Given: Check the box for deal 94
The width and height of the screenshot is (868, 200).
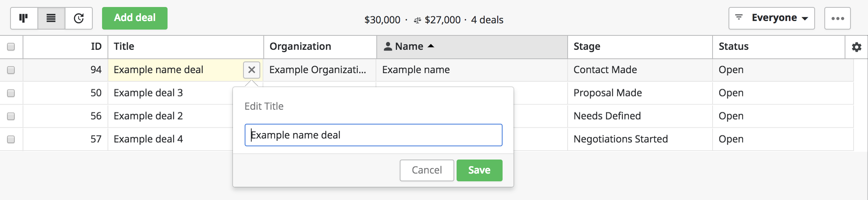Looking at the screenshot, I should [x=11, y=70].
